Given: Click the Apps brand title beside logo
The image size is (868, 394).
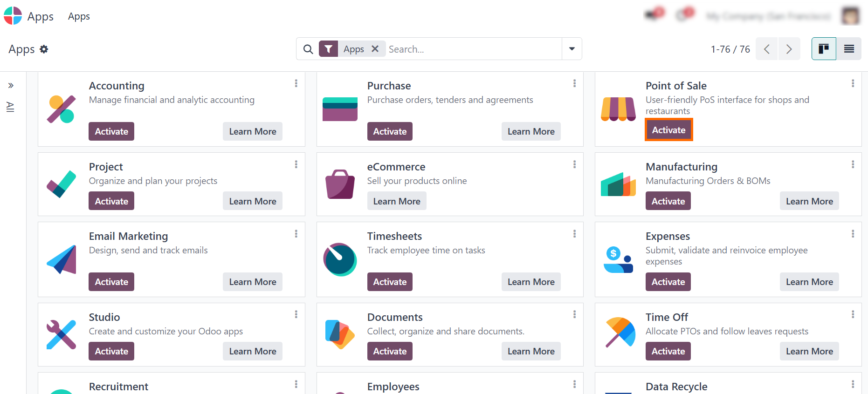Looking at the screenshot, I should pos(41,16).
